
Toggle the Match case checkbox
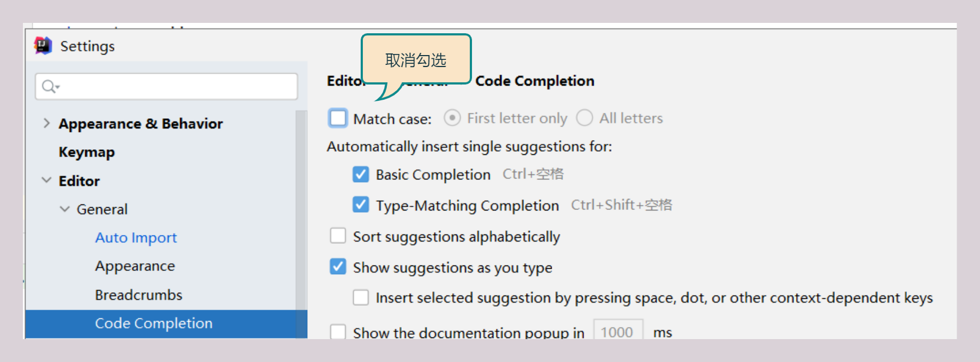coord(338,118)
